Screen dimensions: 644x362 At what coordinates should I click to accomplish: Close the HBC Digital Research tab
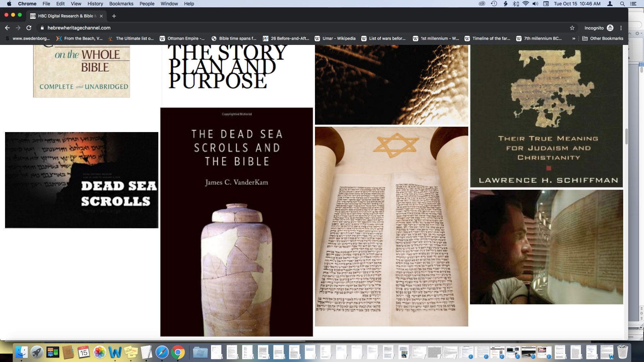pyautogui.click(x=101, y=16)
